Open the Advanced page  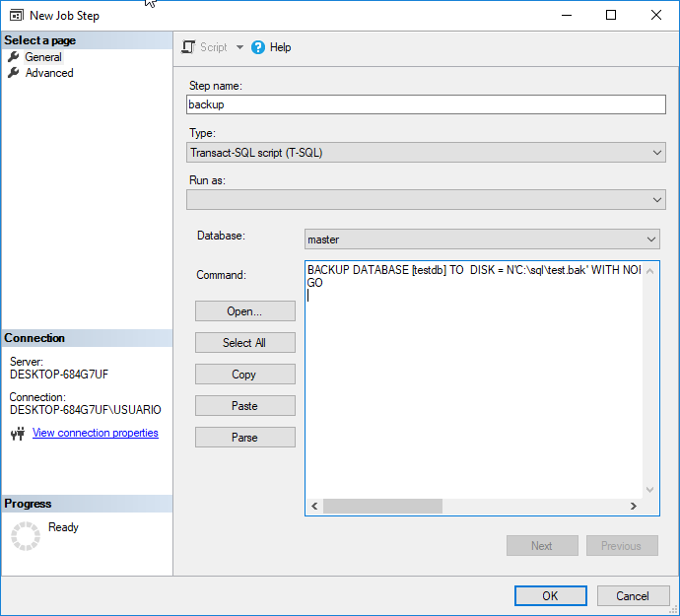(49, 73)
